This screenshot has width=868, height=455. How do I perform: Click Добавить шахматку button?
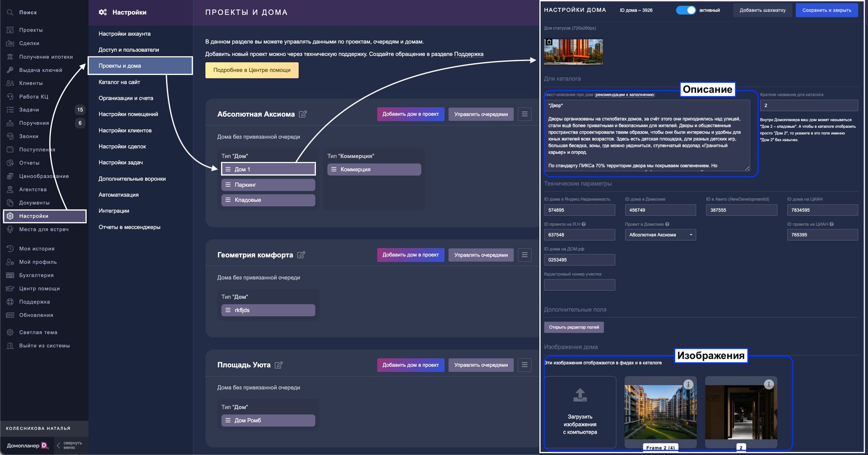point(762,10)
